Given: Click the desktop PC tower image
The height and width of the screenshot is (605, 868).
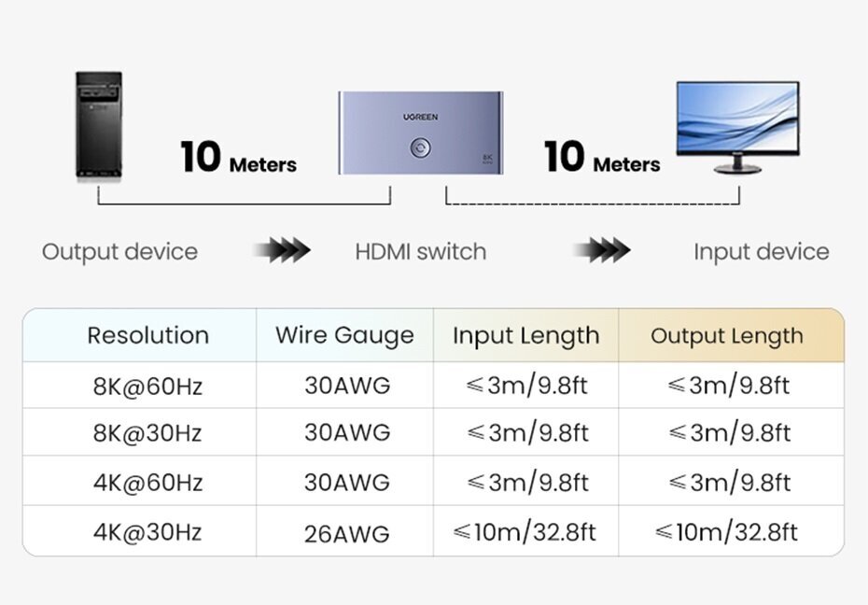Looking at the screenshot, I should coord(98,126).
